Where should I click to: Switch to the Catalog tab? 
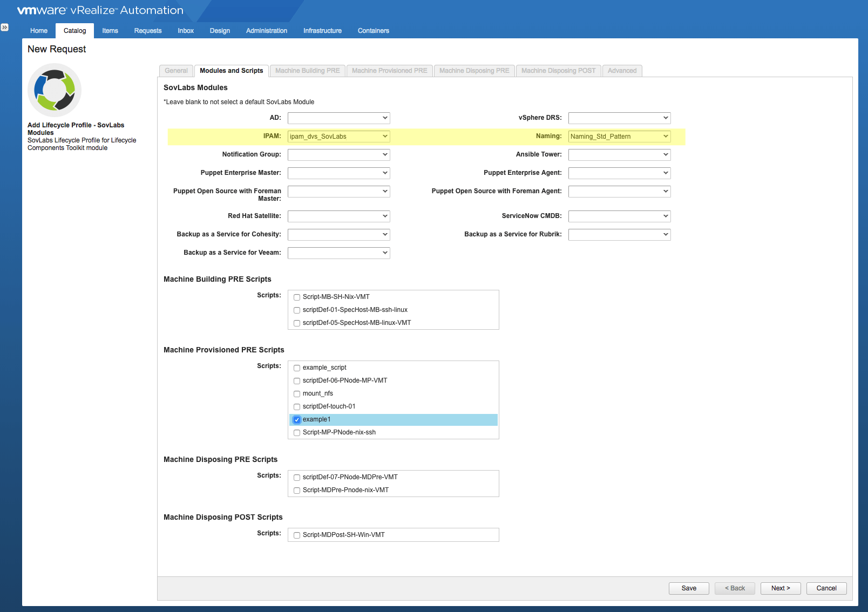[74, 31]
